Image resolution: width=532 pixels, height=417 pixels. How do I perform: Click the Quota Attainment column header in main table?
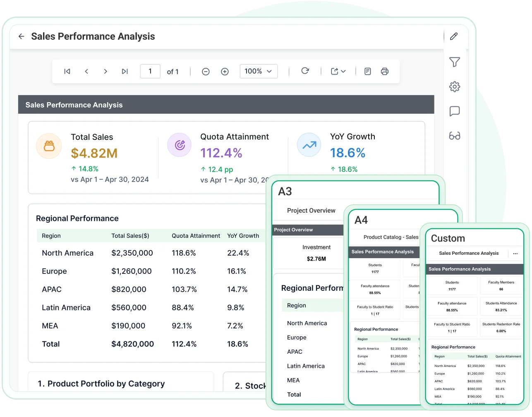[x=196, y=236]
